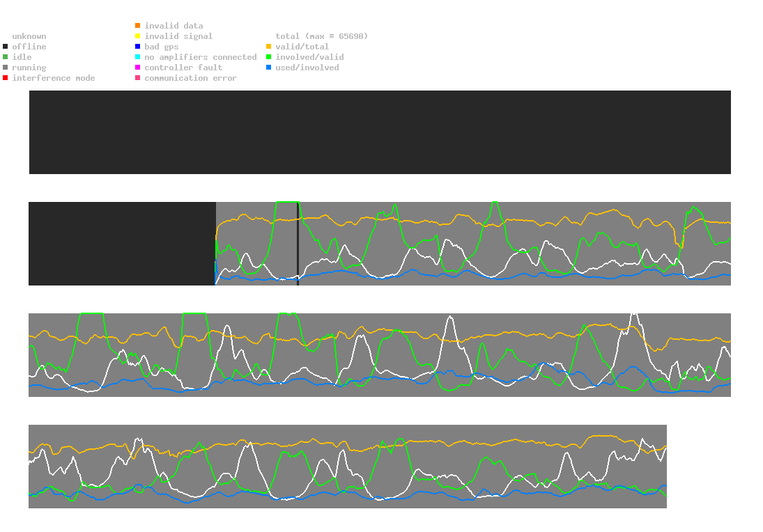
Task: Click the black offline legend swatch
Action: coord(6,47)
